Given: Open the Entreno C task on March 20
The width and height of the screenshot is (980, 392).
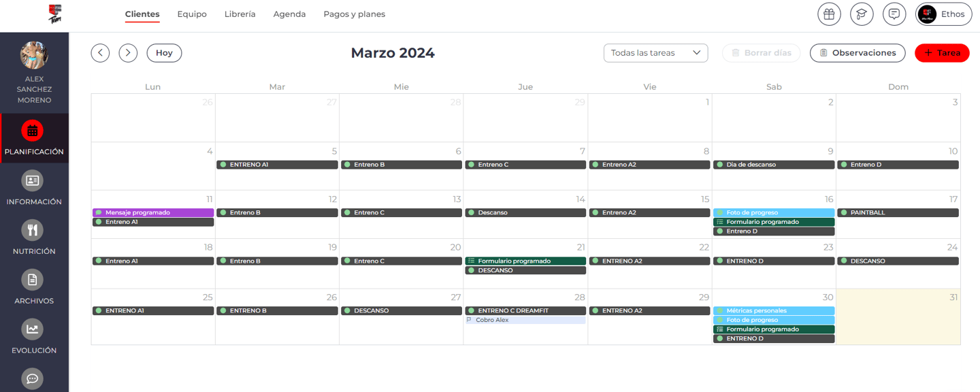Looking at the screenshot, I should pos(402,261).
